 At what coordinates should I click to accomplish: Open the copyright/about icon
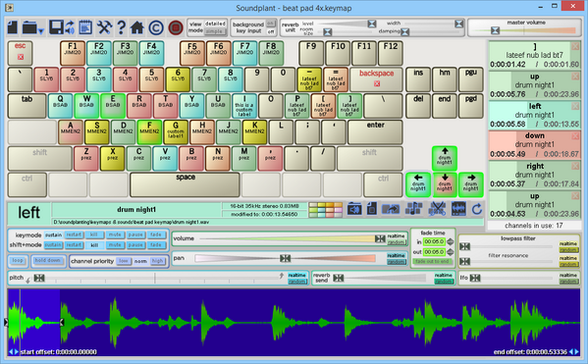coord(156,27)
